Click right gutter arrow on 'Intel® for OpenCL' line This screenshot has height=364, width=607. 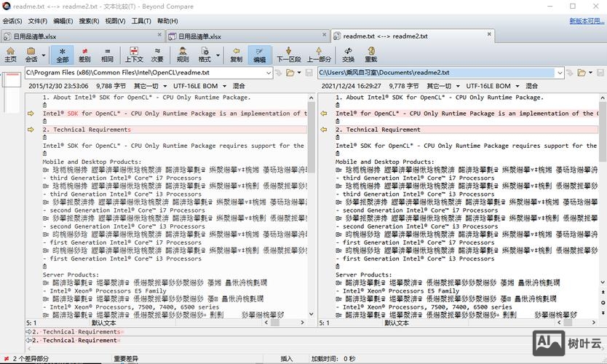point(324,114)
